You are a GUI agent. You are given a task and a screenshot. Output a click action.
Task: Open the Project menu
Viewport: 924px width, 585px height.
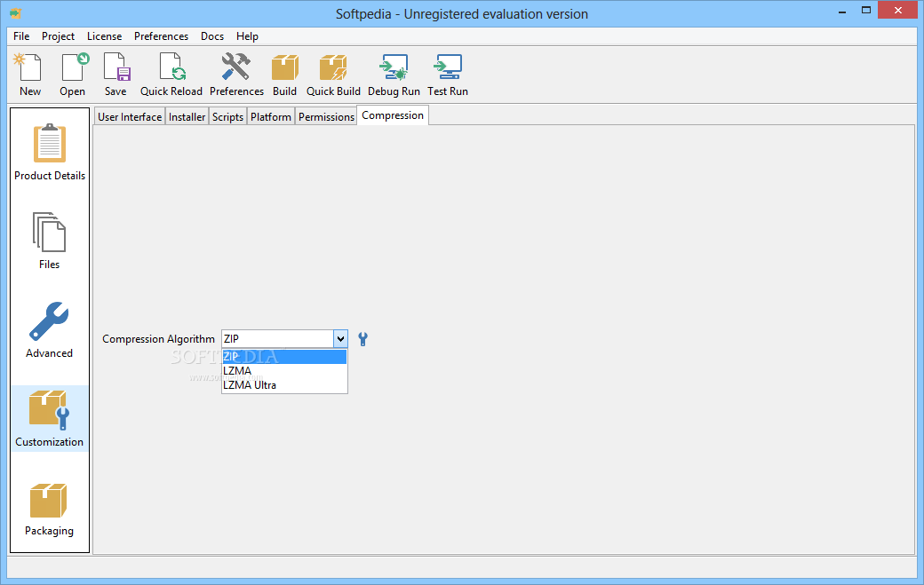[x=58, y=36]
